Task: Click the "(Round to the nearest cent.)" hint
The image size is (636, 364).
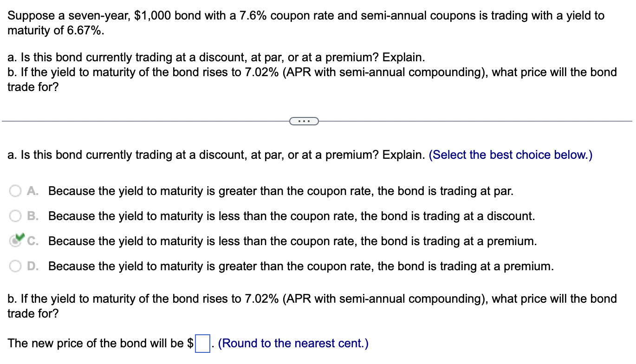Action: (x=294, y=343)
